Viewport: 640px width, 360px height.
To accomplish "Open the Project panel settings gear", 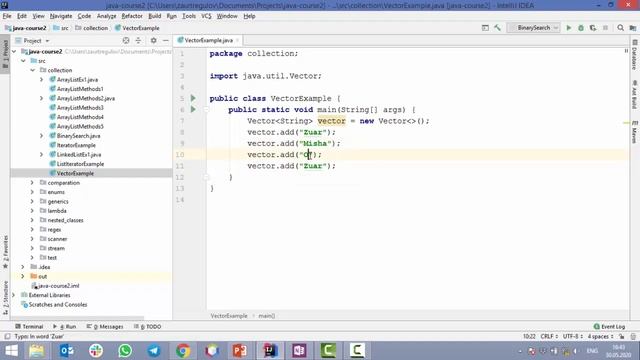I will pos(153,40).
